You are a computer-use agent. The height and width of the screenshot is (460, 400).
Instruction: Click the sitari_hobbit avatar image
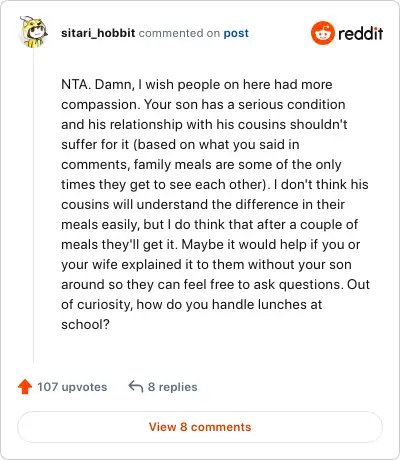(x=34, y=32)
